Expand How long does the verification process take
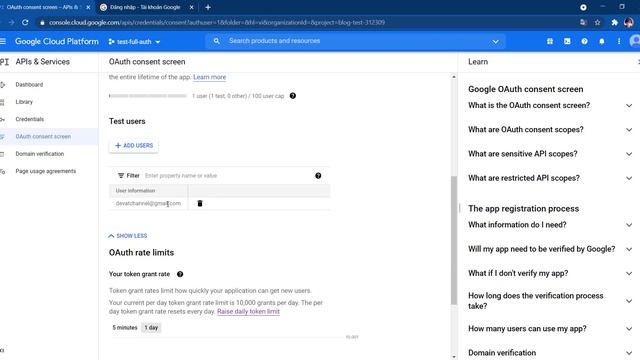The height and width of the screenshot is (360, 640). 550,301
